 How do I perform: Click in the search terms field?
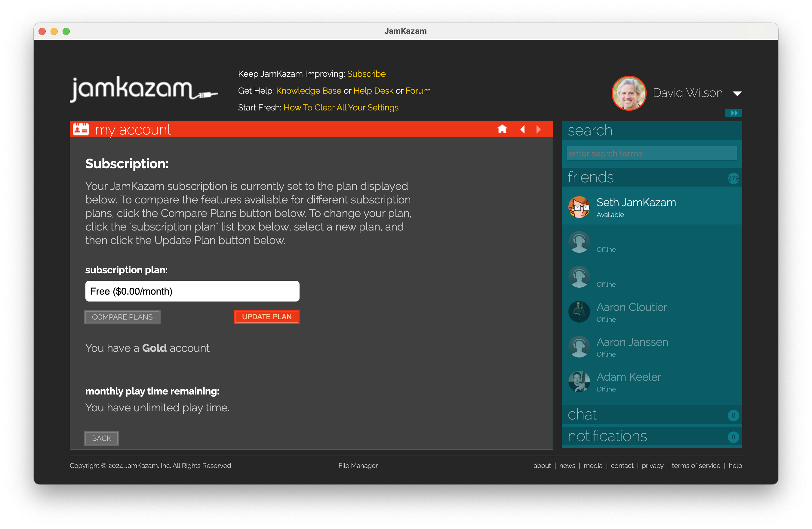[651, 153]
